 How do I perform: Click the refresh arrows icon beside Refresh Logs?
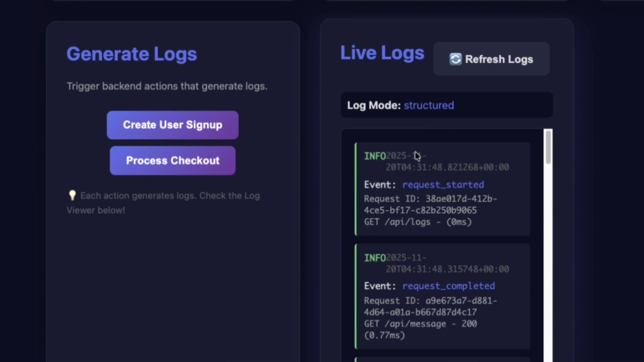(456, 59)
